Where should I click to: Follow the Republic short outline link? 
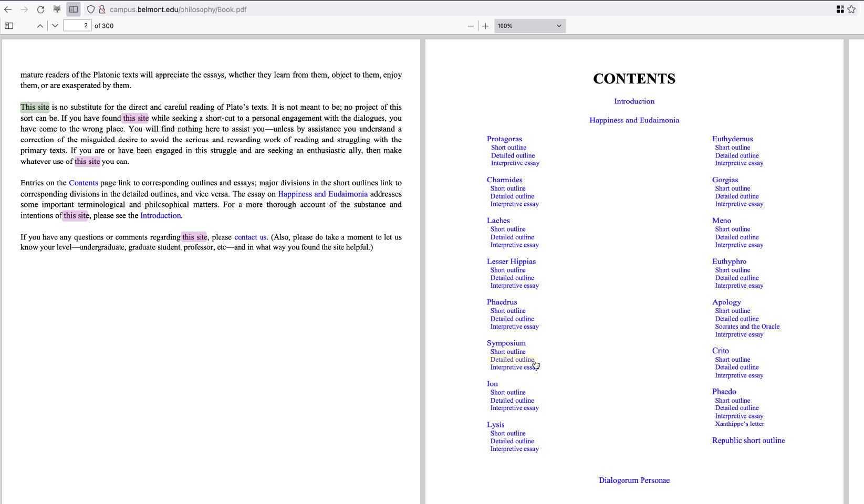(748, 440)
